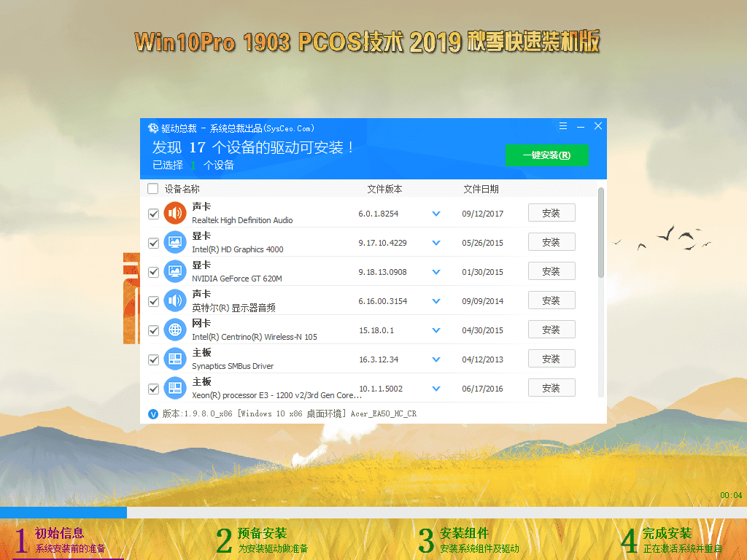Click file date 06/17/2016
This screenshot has width=747, height=560.
point(483,389)
